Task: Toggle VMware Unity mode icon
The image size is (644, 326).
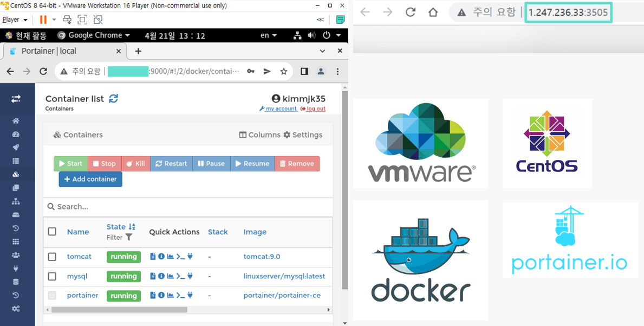Action: coord(97,20)
